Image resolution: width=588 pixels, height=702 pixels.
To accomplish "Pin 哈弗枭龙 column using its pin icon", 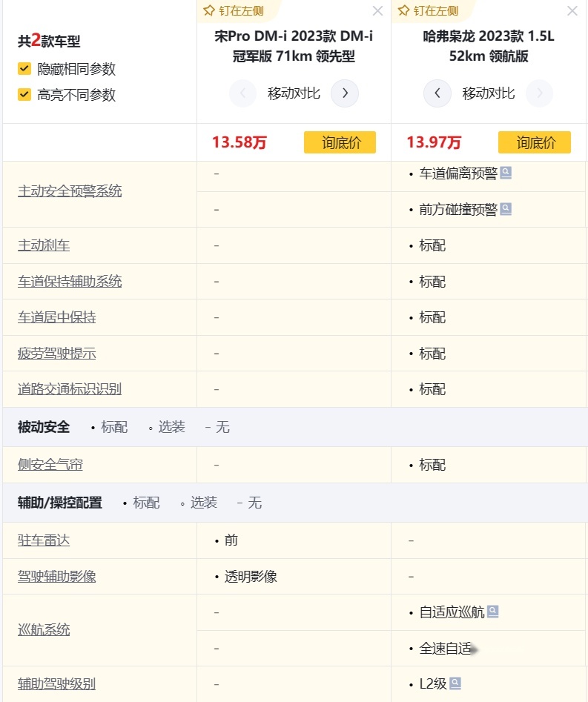I will (x=403, y=10).
